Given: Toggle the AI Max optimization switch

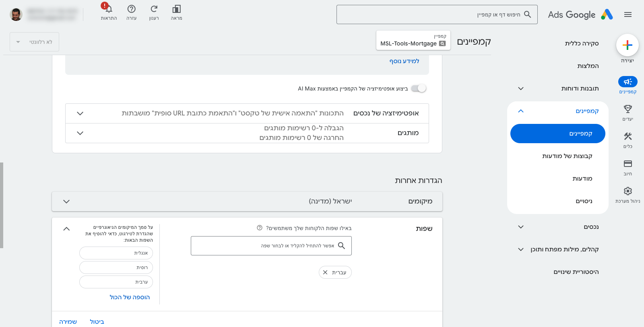Looking at the screenshot, I should pos(419,88).
